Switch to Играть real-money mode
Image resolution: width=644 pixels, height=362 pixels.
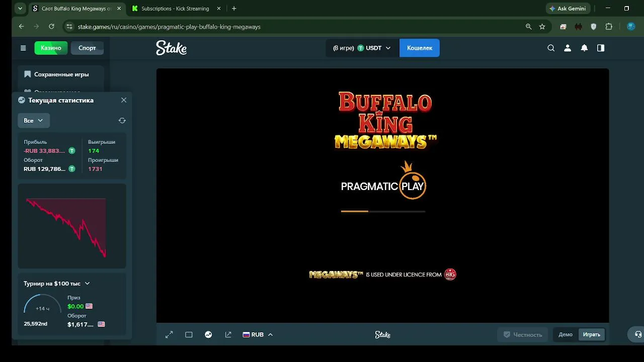coord(592,334)
